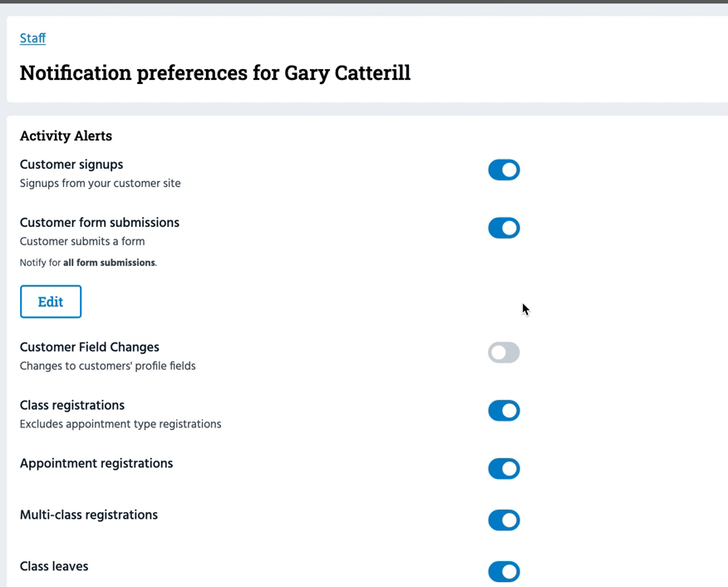Turn off the Class leaves toggle
Viewport: 728px width, 587px height.
(504, 572)
